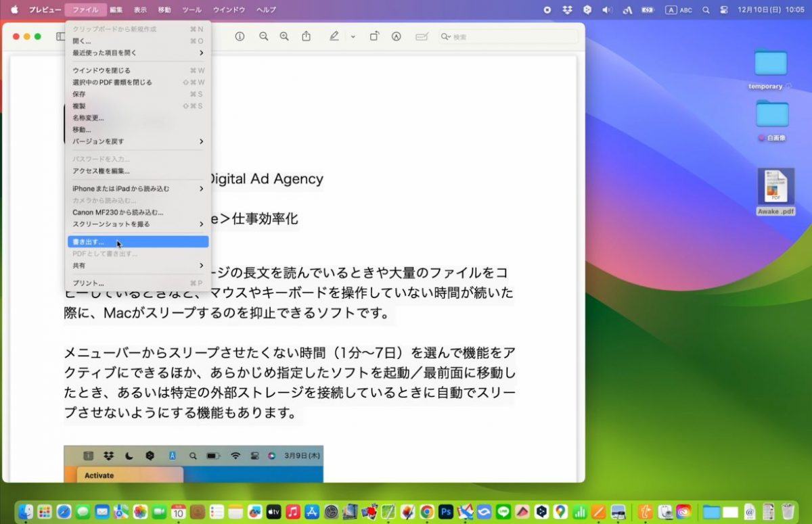Choose プリント... from the File menu

pyautogui.click(x=138, y=283)
